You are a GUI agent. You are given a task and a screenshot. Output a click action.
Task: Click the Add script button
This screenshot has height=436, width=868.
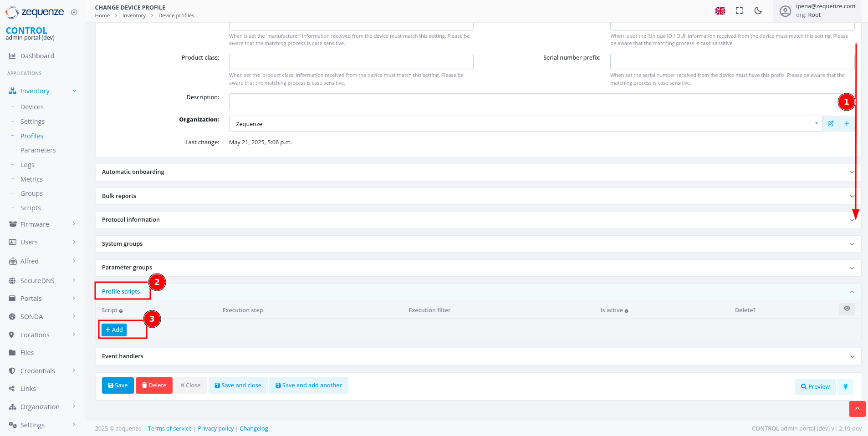click(x=114, y=330)
